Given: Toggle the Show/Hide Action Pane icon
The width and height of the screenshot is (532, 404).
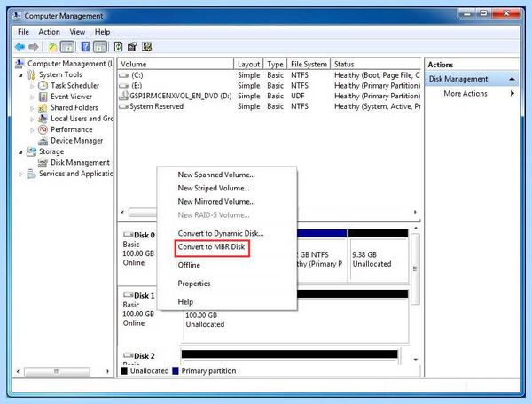Looking at the screenshot, I should coord(100,47).
